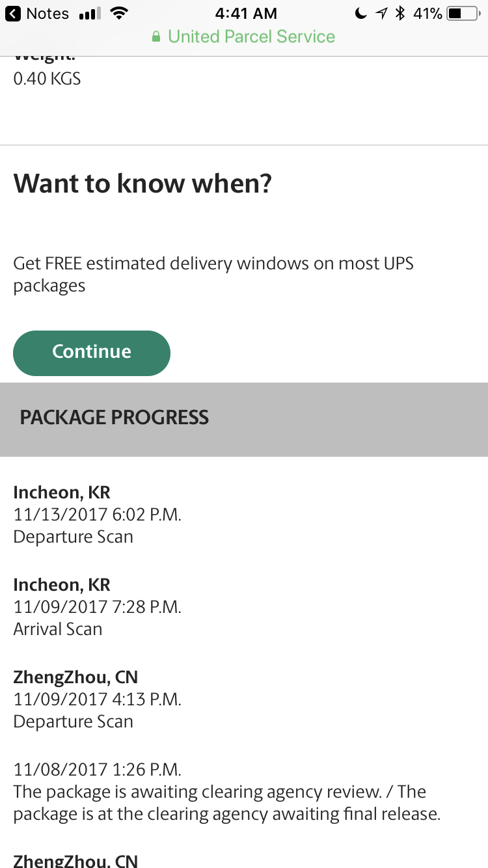Tap the location services arrow icon
The height and width of the screenshot is (868, 488).
(x=381, y=14)
